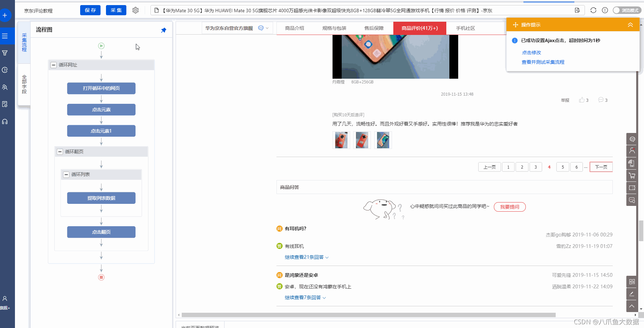This screenshot has height=328, width=644.
Task: Click the vertical scrollbar thumb on right edge
Action: pyautogui.click(x=641, y=231)
